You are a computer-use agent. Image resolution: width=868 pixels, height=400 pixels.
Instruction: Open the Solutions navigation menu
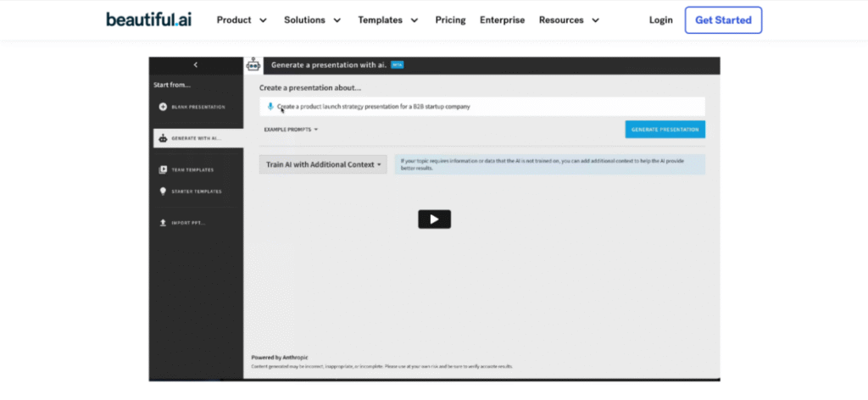pos(313,19)
